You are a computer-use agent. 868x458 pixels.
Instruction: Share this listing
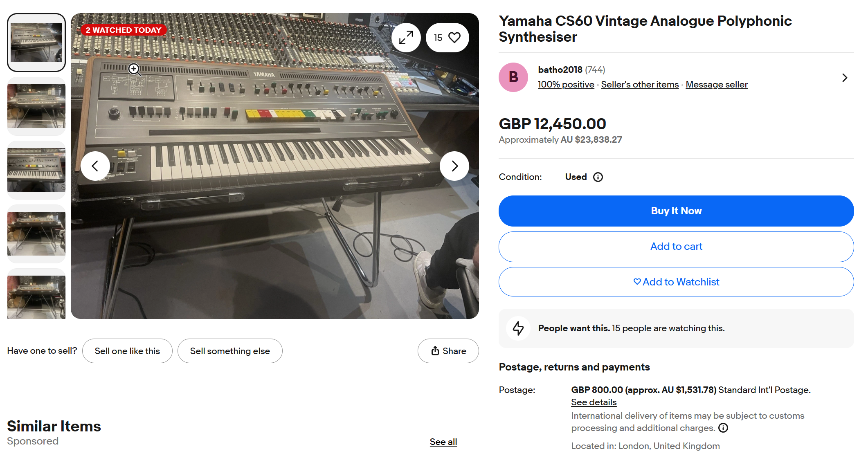(x=448, y=351)
